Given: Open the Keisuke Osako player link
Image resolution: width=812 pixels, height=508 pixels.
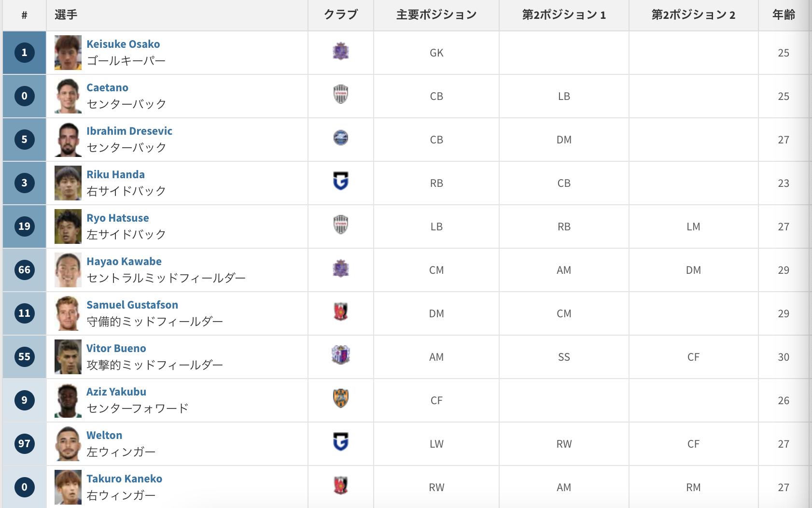Looking at the screenshot, I should click(x=123, y=44).
